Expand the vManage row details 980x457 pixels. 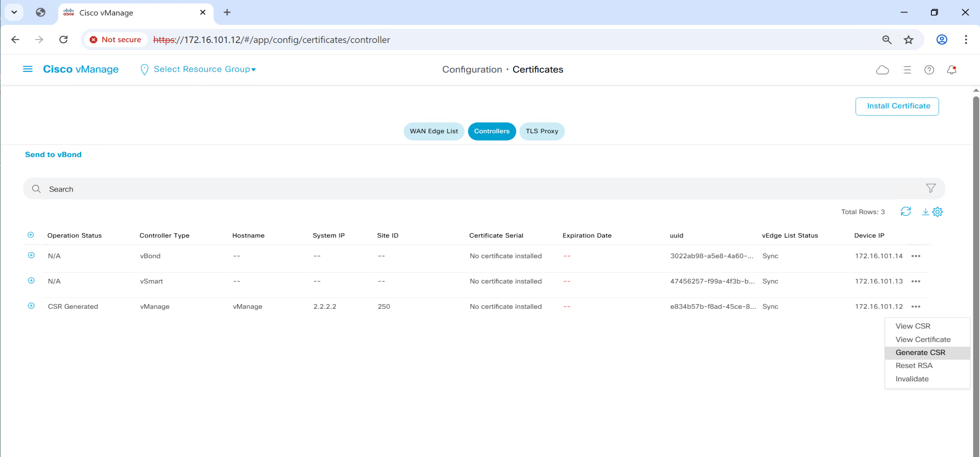(31, 306)
